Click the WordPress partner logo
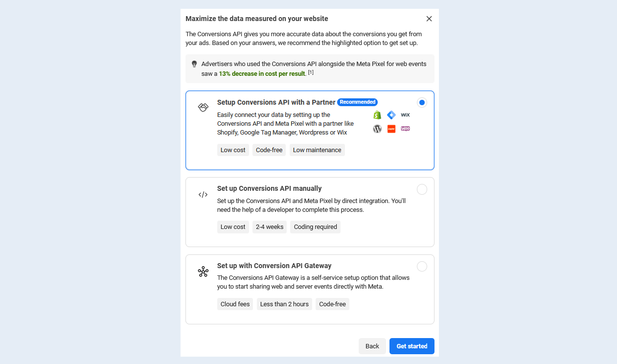Viewport: 617px width, 364px height. [x=377, y=129]
